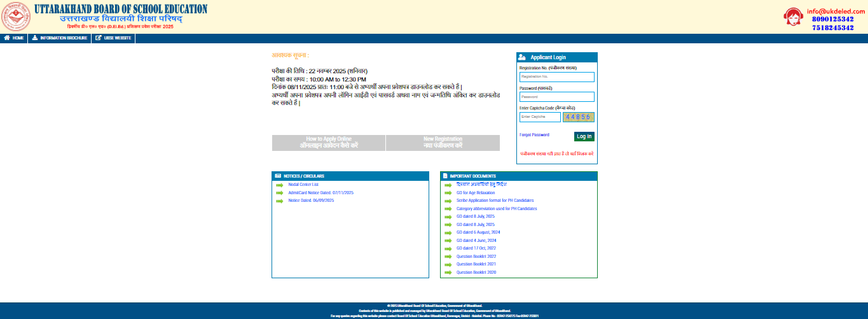Click the green arrow beside the Hindi document link

[448, 185]
